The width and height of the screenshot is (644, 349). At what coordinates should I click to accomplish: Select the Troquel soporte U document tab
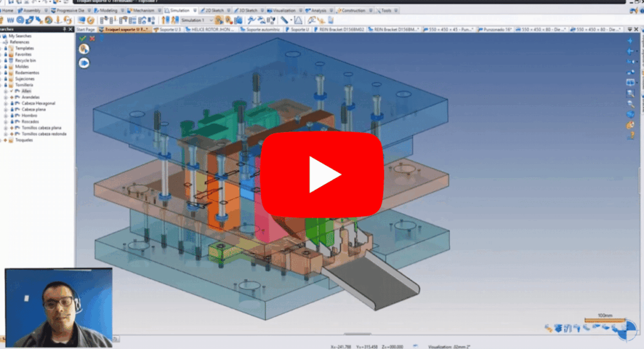click(x=125, y=30)
